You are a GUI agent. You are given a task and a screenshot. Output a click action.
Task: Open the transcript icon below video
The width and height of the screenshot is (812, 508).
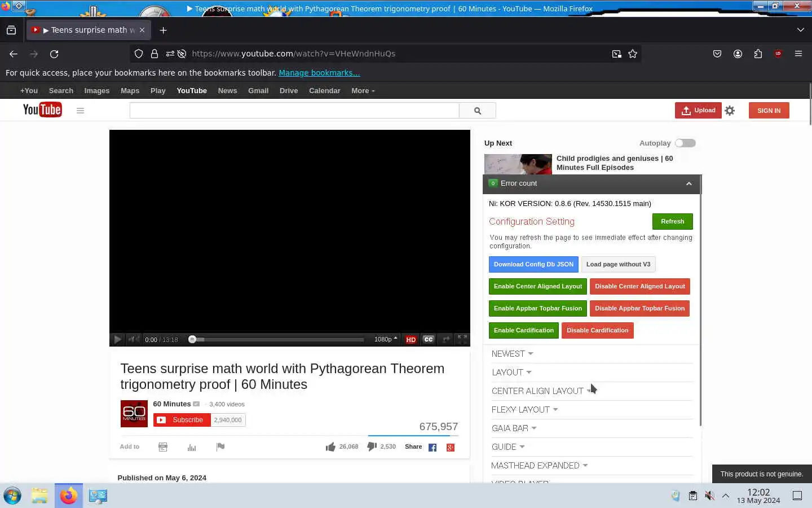coord(163,447)
